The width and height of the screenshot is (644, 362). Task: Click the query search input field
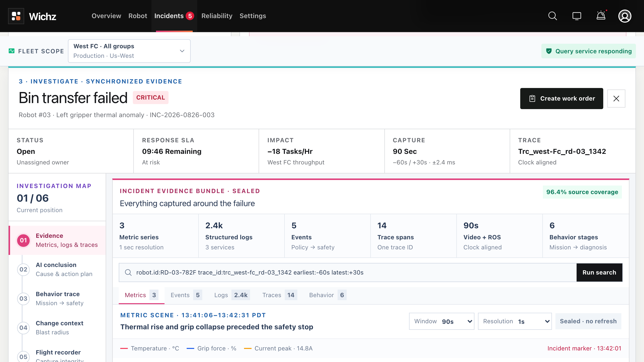pos(348,273)
